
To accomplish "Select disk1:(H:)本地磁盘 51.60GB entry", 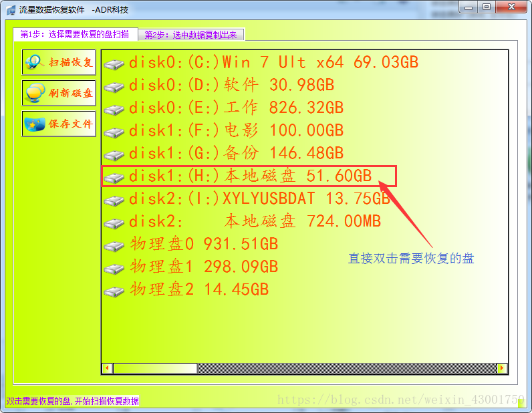I will coord(251,176).
